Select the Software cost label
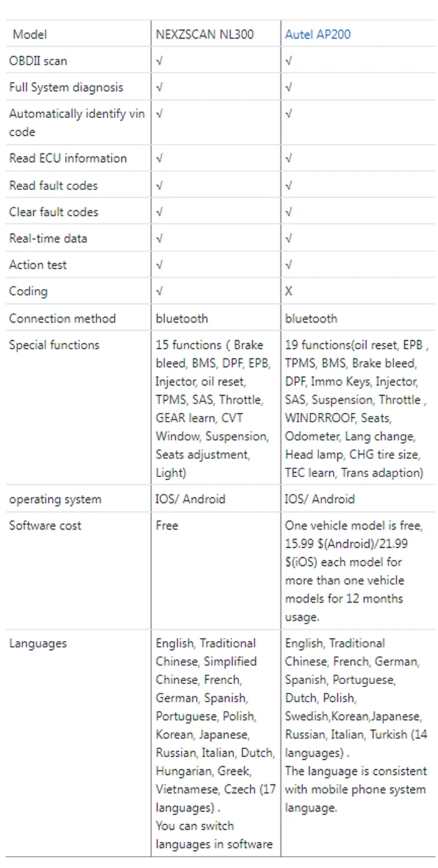The width and height of the screenshot is (438, 868). point(45,525)
